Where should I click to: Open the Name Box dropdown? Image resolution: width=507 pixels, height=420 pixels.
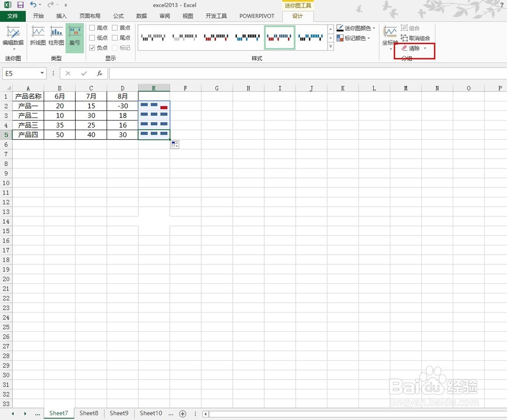[x=43, y=73]
